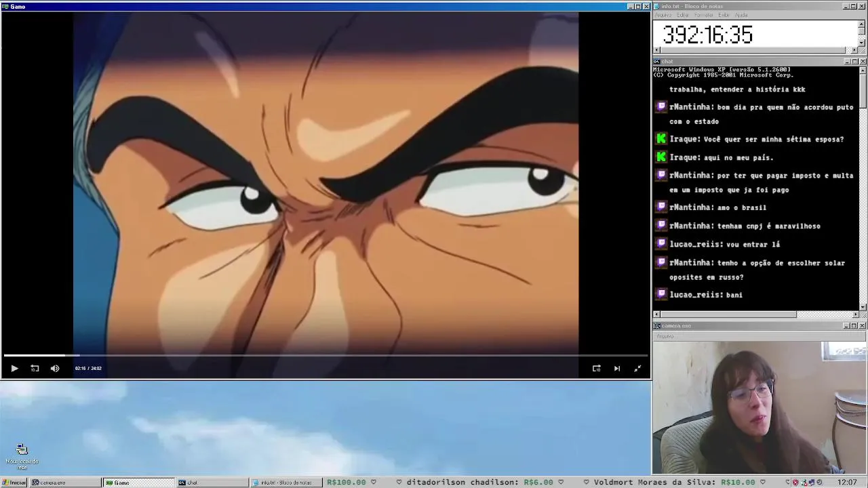Switch to camera.exe in the taskbar
This screenshot has height=488, width=868.
[x=66, y=483]
